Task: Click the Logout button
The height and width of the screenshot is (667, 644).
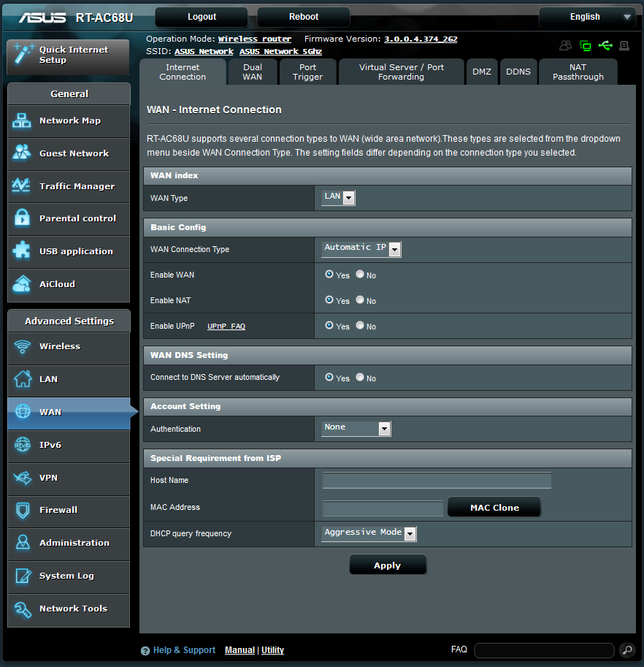Action: (x=202, y=17)
